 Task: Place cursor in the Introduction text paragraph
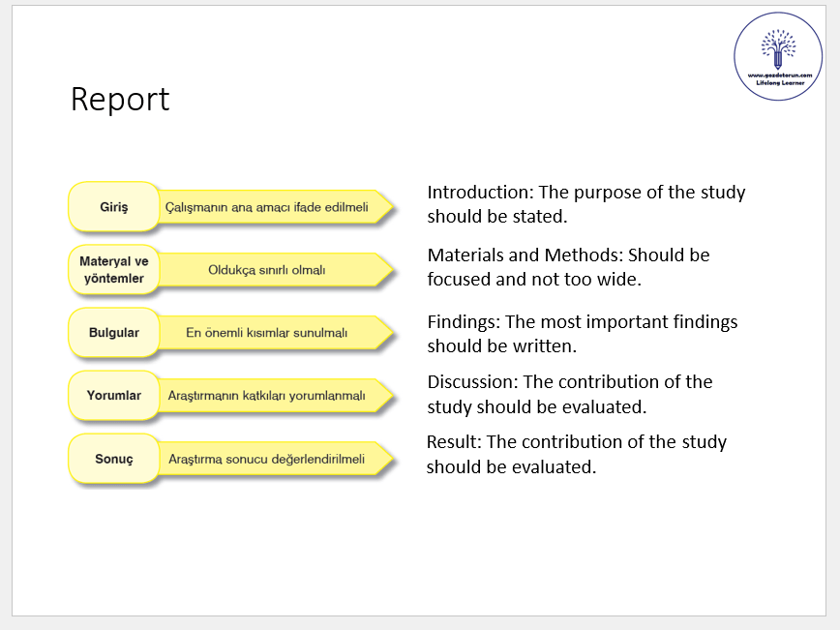(x=585, y=204)
